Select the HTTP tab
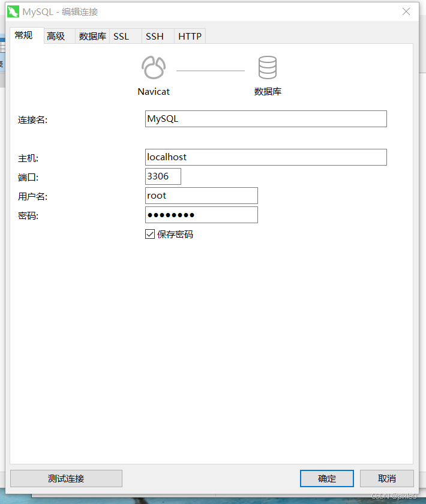Image resolution: width=426 pixels, height=504 pixels. tap(190, 37)
